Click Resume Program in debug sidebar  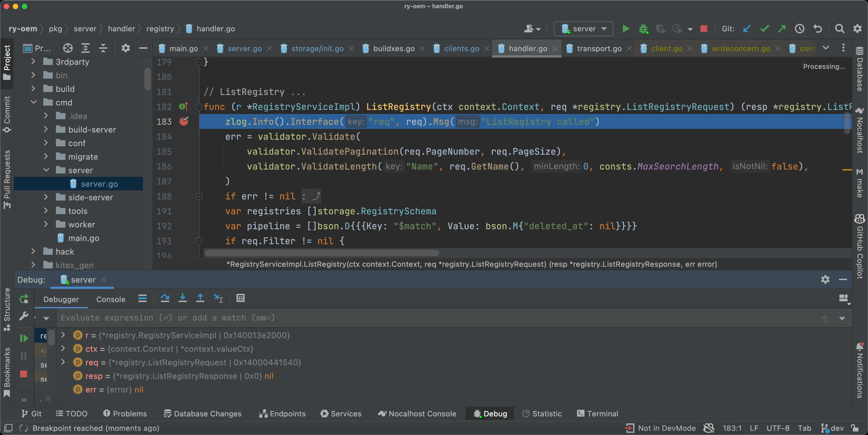click(x=24, y=338)
